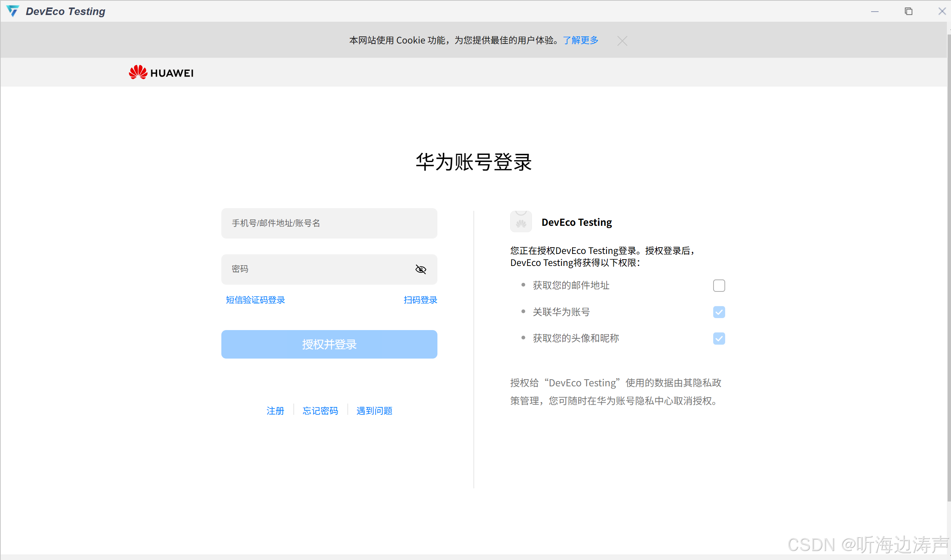Toggle password visibility eye icon
The image size is (951, 560).
(x=421, y=269)
